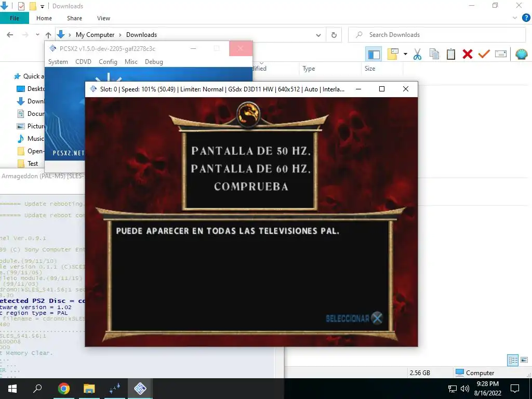Go back in File Explorer
Image resolution: width=532 pixels, height=399 pixels.
[x=10, y=35]
